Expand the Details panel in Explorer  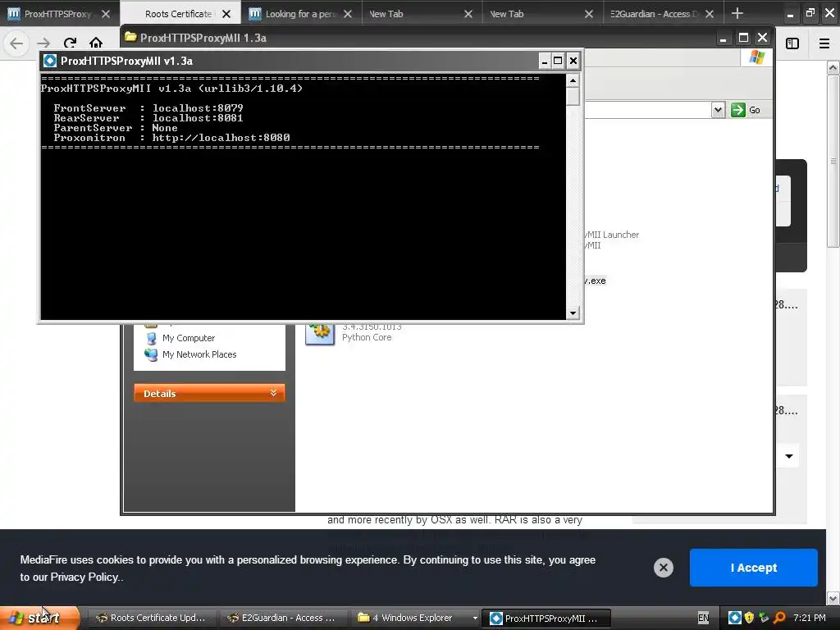click(x=209, y=393)
